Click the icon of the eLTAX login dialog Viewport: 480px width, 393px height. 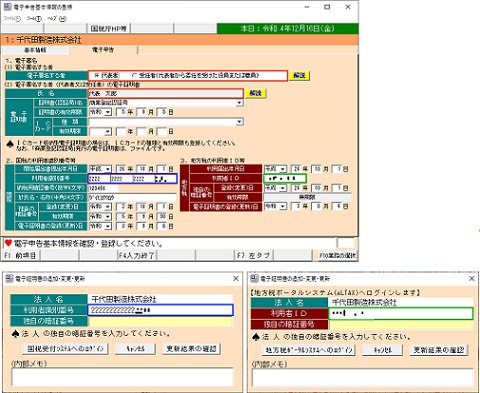point(254,278)
